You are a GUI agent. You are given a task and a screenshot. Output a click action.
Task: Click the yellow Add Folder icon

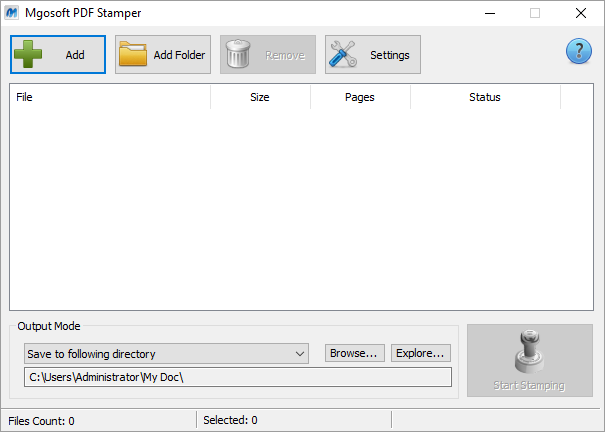tap(133, 55)
